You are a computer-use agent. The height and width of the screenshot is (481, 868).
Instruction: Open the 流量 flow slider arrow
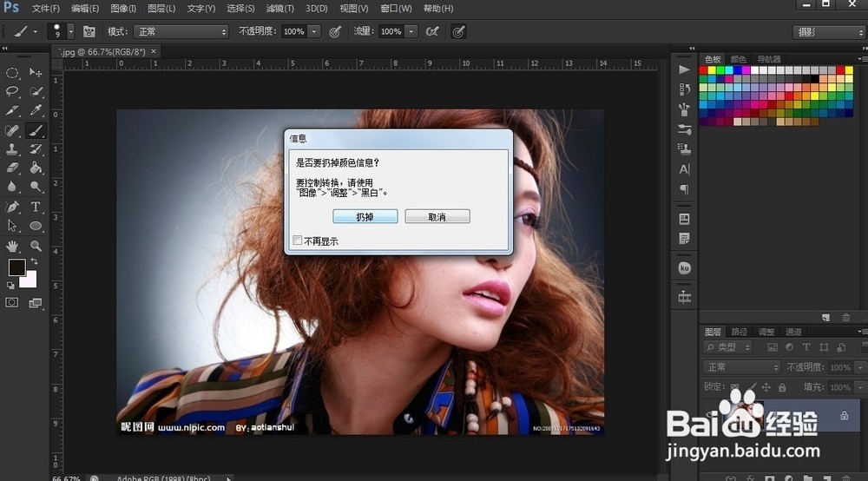(411, 31)
